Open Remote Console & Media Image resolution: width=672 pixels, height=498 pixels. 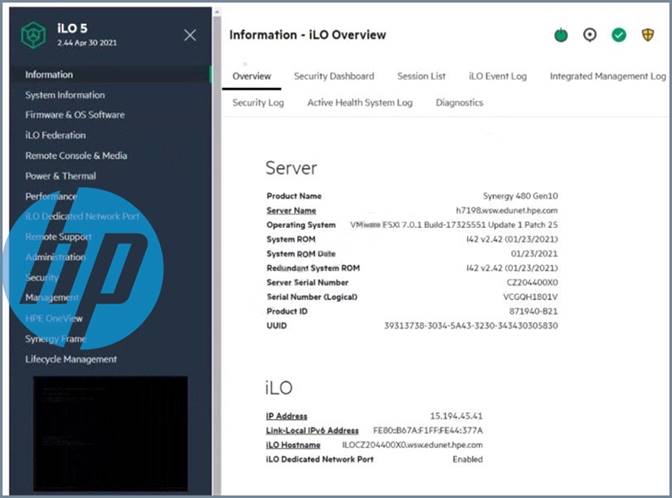click(76, 156)
